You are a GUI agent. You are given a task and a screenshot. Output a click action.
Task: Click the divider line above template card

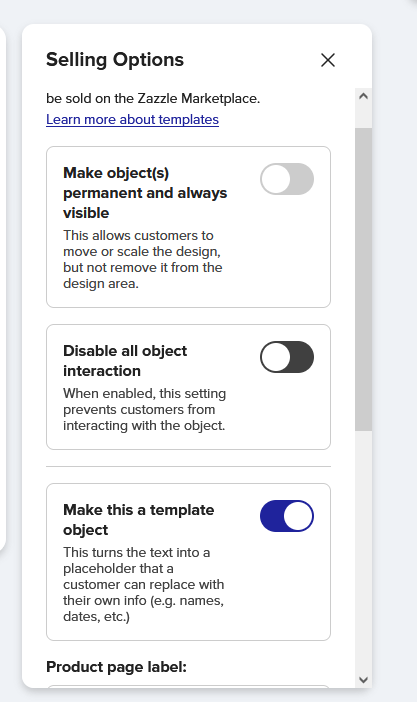click(188, 467)
